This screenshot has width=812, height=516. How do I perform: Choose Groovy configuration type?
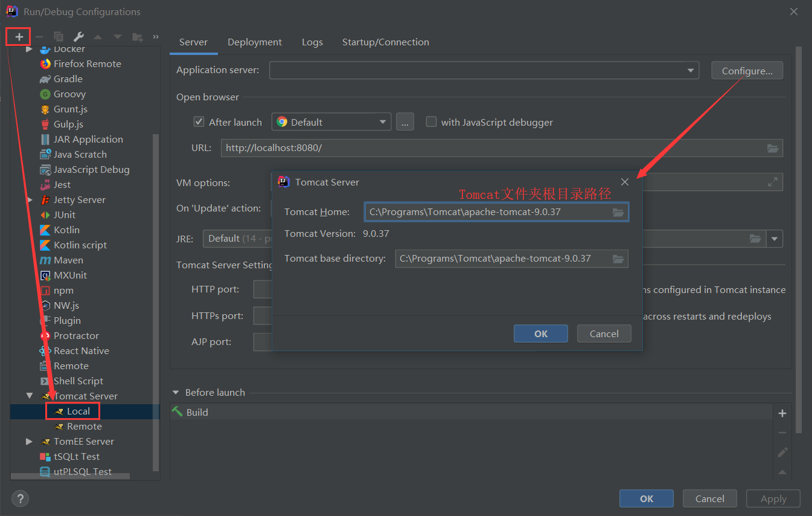[x=69, y=94]
